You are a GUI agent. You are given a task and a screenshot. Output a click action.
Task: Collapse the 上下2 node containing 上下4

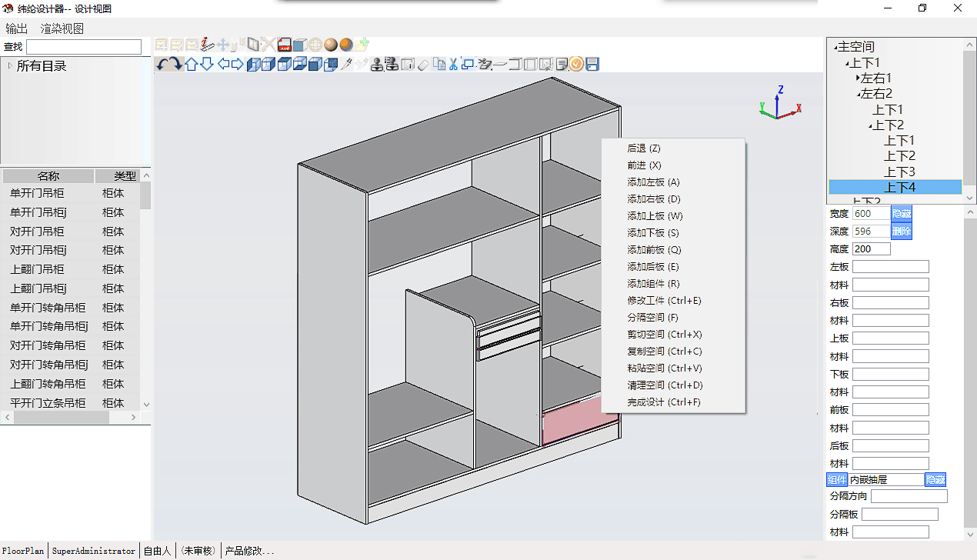pos(870,126)
